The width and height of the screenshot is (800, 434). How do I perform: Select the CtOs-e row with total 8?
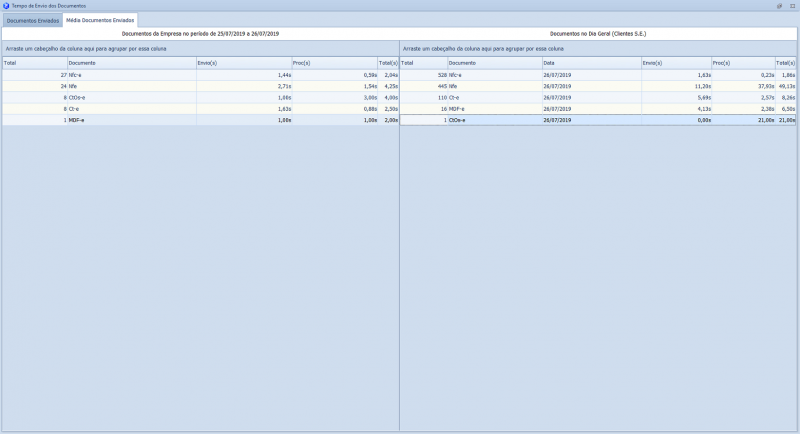(130, 97)
